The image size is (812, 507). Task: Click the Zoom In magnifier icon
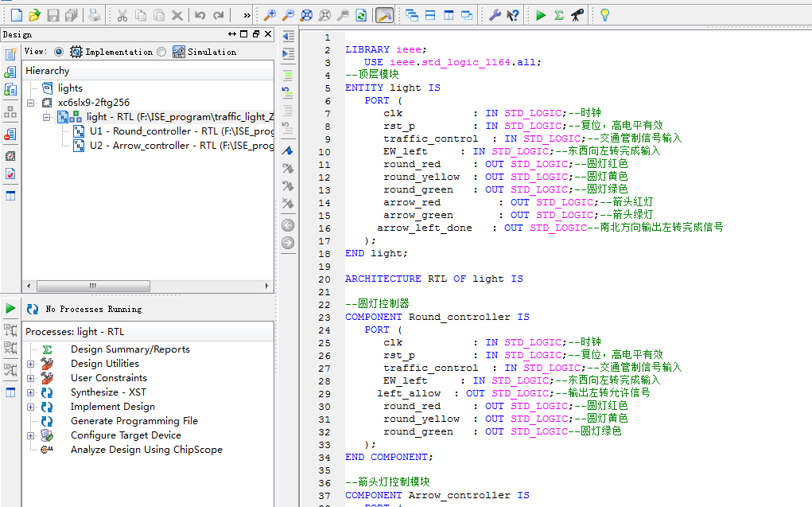(x=270, y=15)
